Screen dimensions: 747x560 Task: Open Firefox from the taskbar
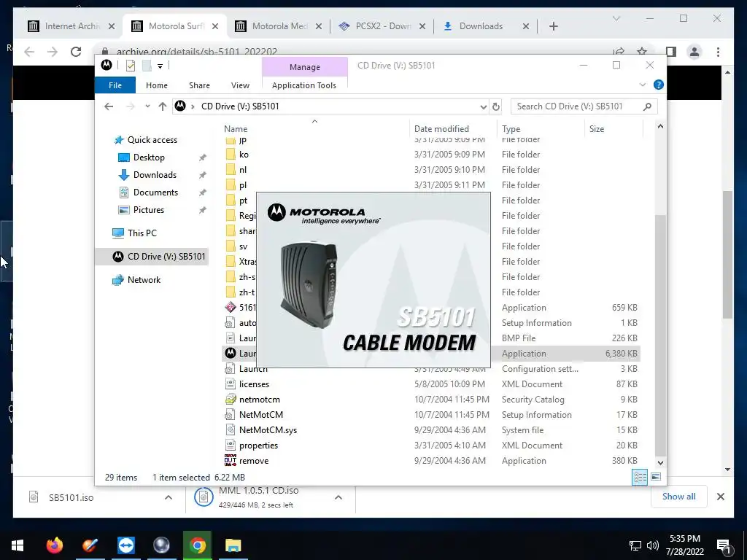click(x=54, y=545)
